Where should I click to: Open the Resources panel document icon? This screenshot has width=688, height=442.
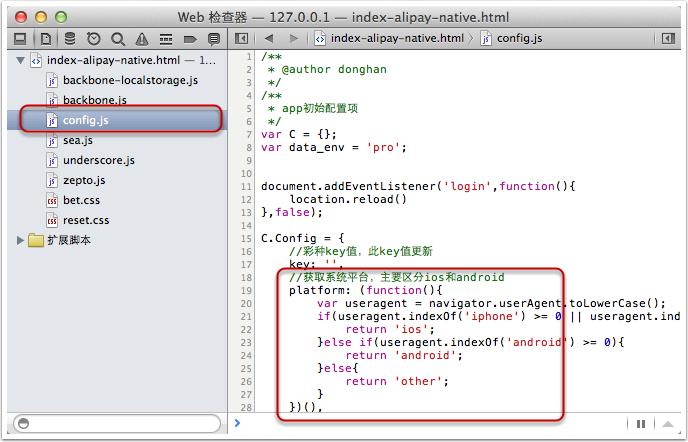pyautogui.click(x=45, y=38)
